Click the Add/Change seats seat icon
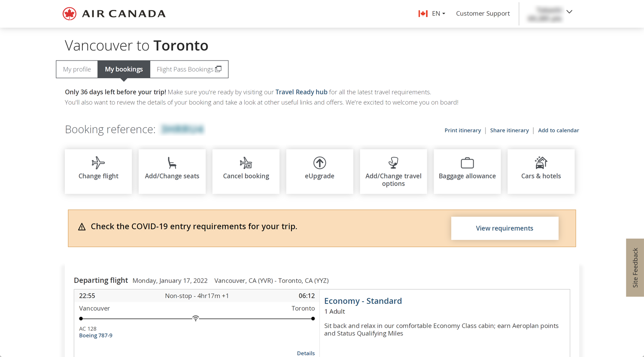This screenshot has width=644, height=357. [172, 163]
